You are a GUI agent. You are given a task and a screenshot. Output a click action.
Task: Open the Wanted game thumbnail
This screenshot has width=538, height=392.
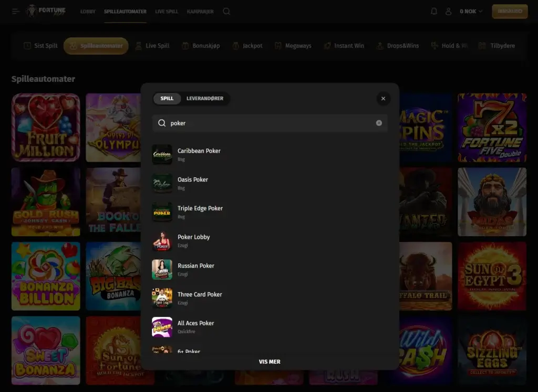pyautogui.click(x=426, y=202)
